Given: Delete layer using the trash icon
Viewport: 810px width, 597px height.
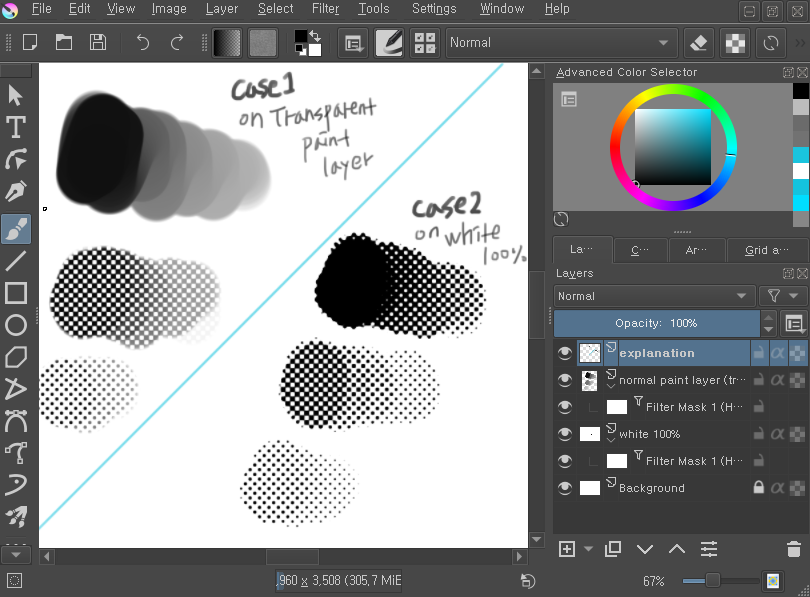Looking at the screenshot, I should click(793, 549).
